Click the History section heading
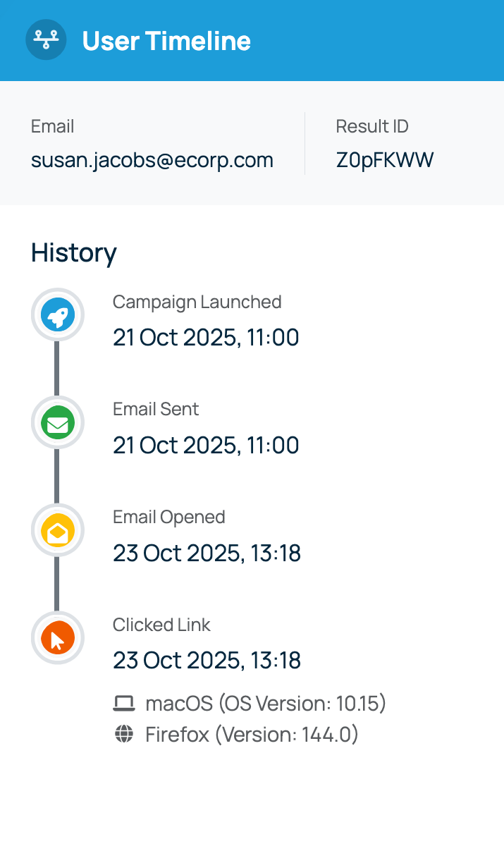The image size is (504, 863). coord(74,252)
